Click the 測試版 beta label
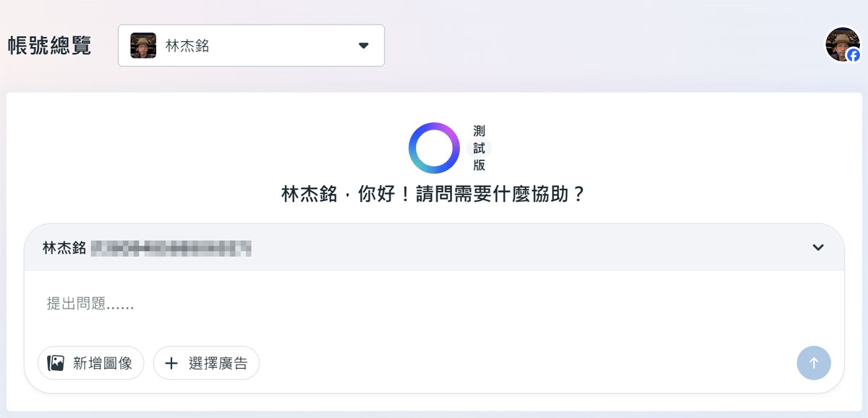This screenshot has width=868, height=418. point(479,148)
